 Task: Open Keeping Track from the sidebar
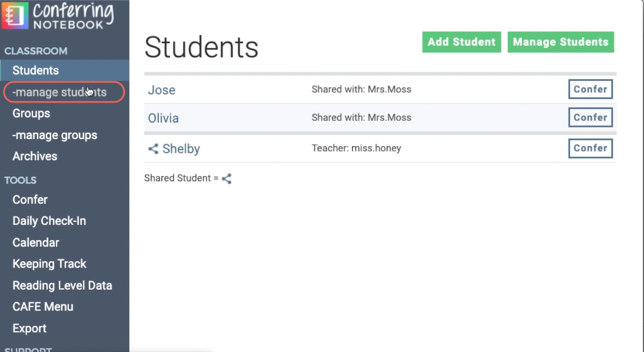point(49,264)
